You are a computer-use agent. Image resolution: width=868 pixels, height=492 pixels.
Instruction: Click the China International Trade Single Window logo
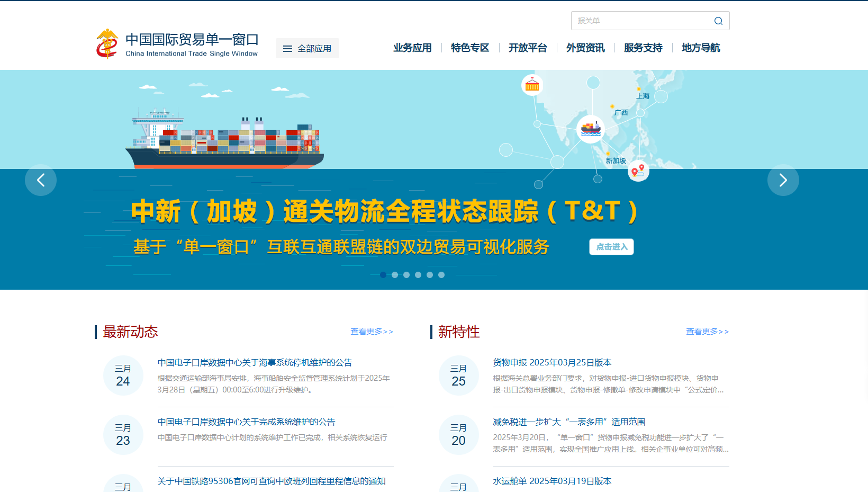pyautogui.click(x=177, y=44)
